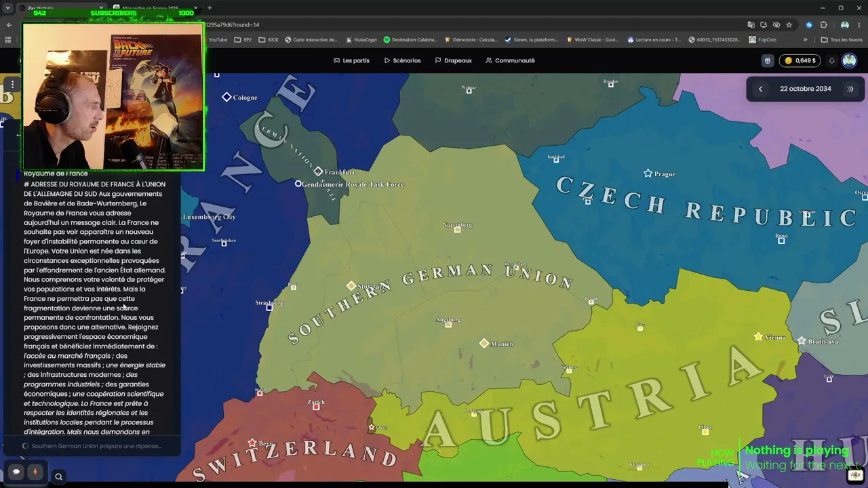Select the Vienna capital star
The image size is (868, 488).
tap(758, 337)
